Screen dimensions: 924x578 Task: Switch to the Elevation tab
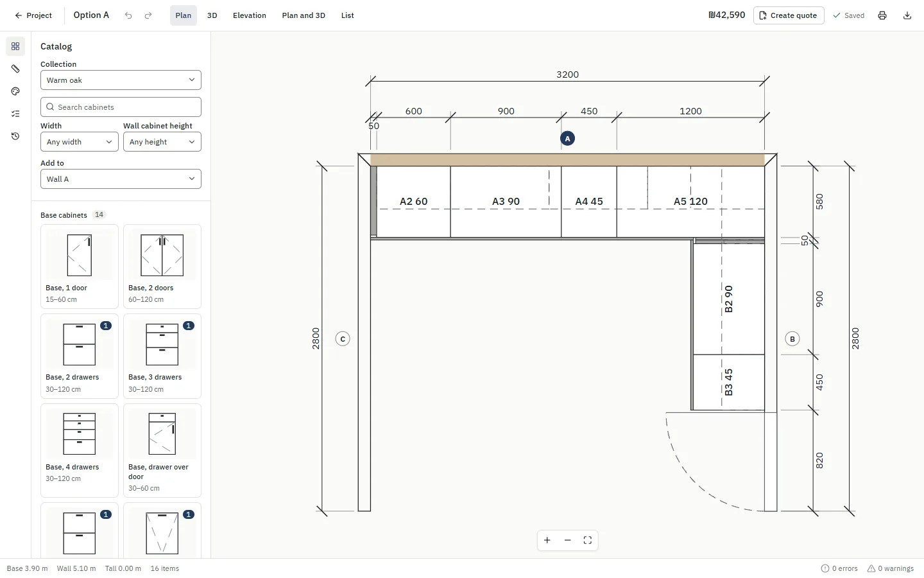(x=250, y=15)
